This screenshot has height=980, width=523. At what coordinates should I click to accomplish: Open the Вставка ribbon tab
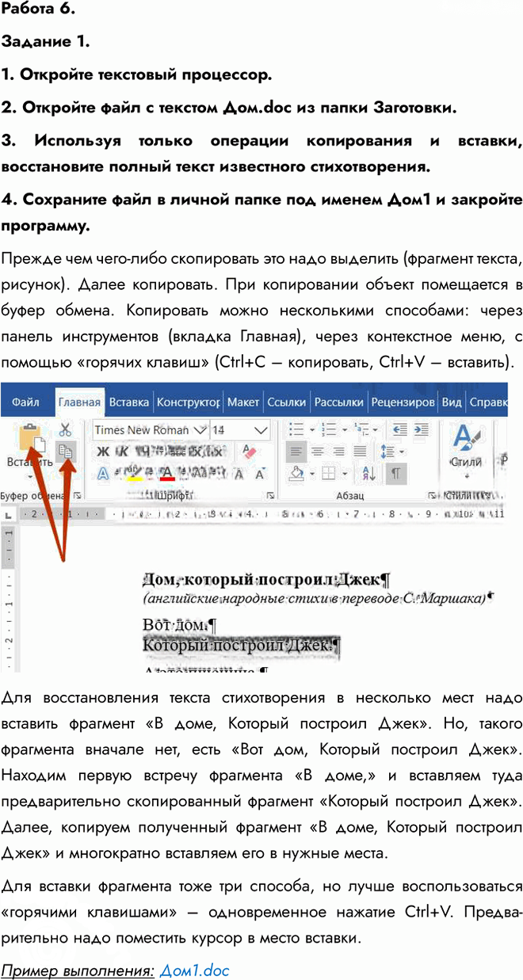(128, 402)
